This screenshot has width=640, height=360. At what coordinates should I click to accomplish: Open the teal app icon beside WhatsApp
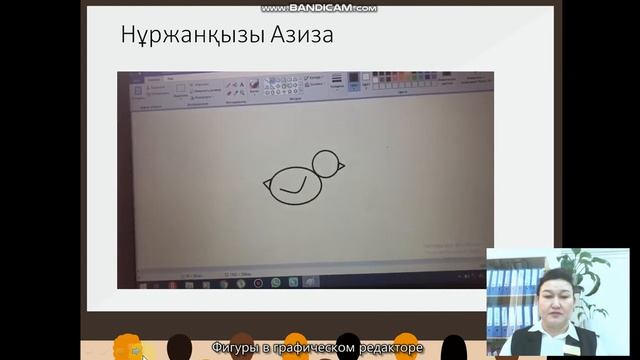click(x=293, y=282)
